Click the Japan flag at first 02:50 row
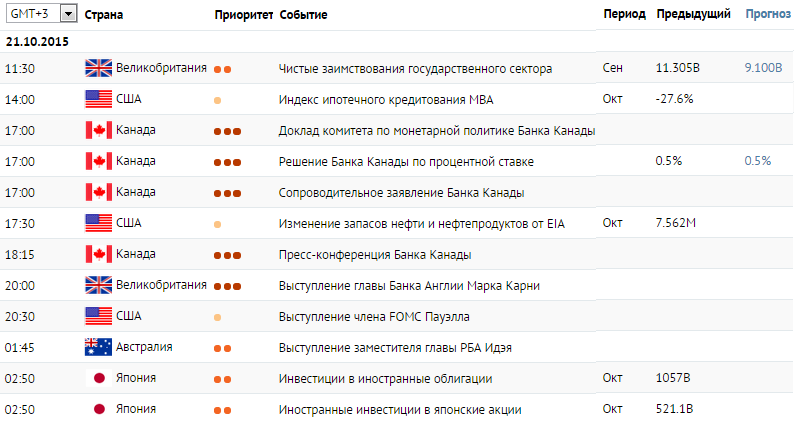Image resolution: width=795 pixels, height=424 pixels. point(99,378)
